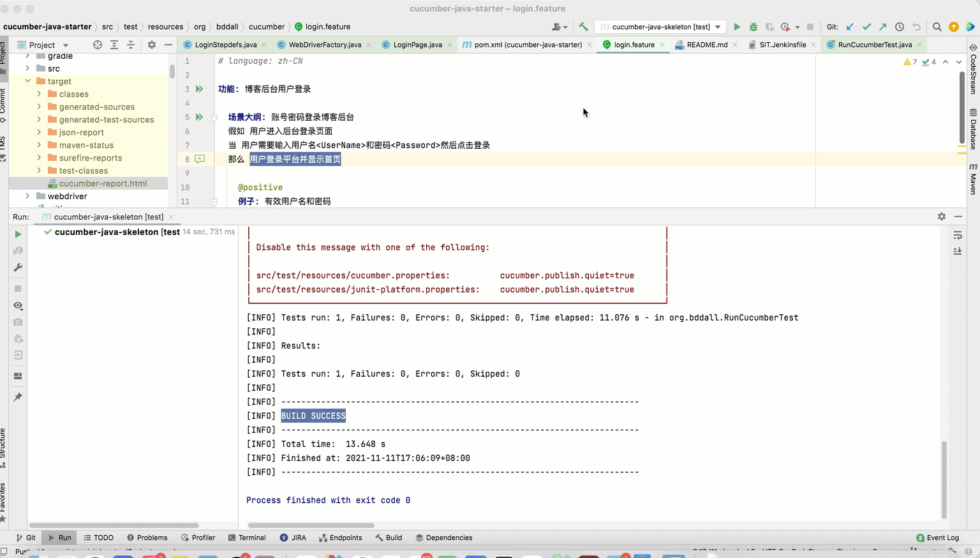Screen dimensions: 980x558
Task: Switch to the LoginPage.java tab
Action: pyautogui.click(x=417, y=45)
